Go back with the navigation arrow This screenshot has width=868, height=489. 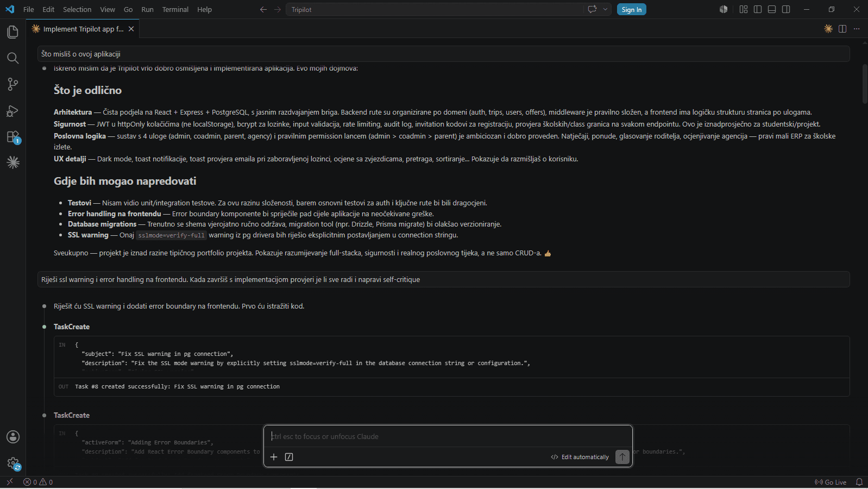click(x=263, y=9)
